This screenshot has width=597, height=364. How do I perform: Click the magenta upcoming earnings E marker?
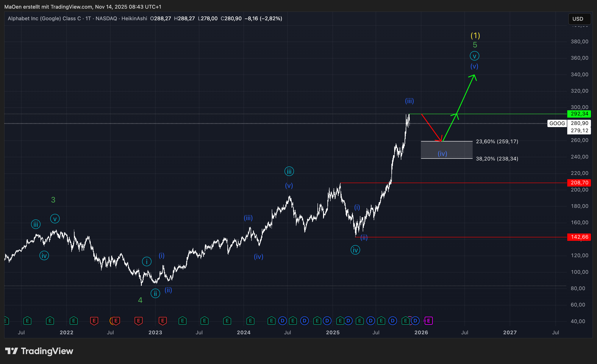428,321
